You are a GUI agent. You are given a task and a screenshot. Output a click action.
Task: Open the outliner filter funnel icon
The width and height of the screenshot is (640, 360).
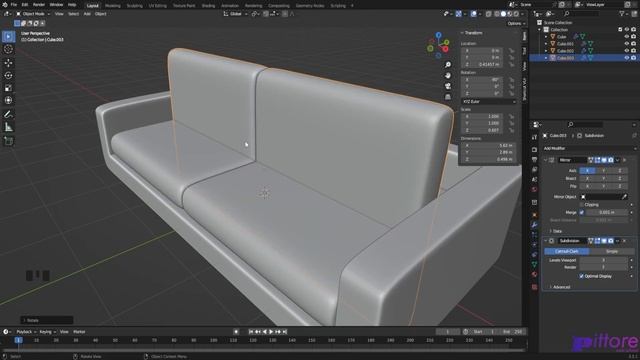(622, 14)
